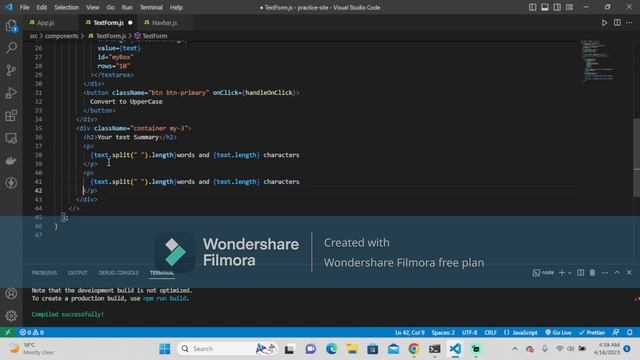Click 'components' breadcrumb segment
The image size is (640, 360).
click(x=62, y=36)
